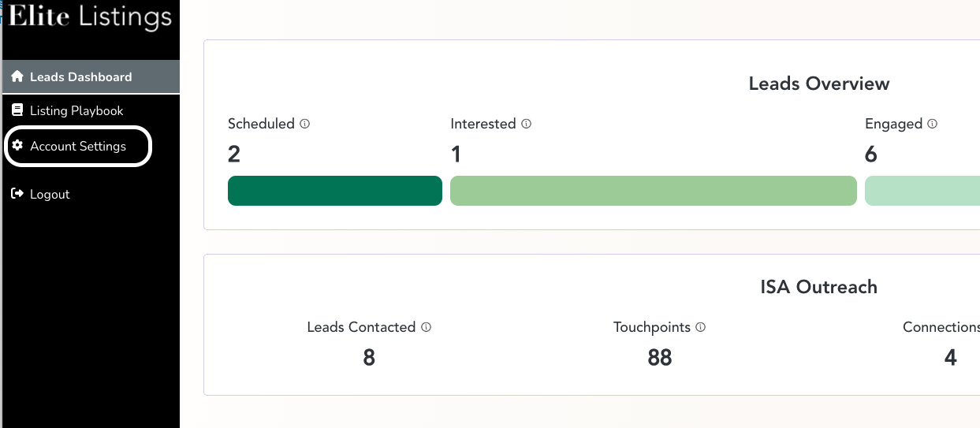Click the dark green Scheduled bar

click(335, 191)
